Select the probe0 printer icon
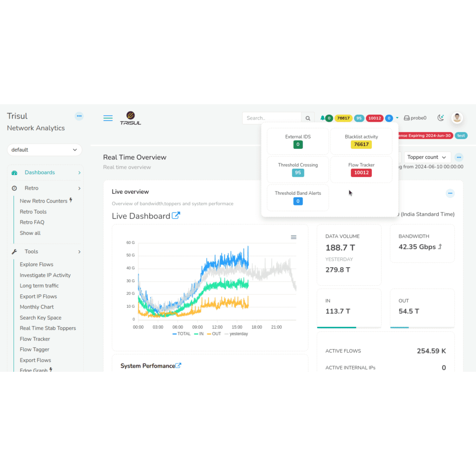This screenshot has height=476, width=476. [406, 118]
